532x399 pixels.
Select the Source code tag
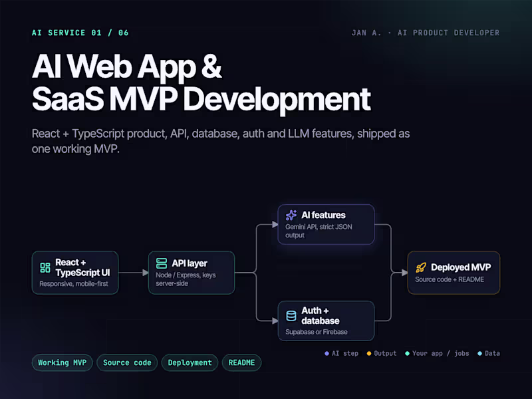[x=127, y=362]
